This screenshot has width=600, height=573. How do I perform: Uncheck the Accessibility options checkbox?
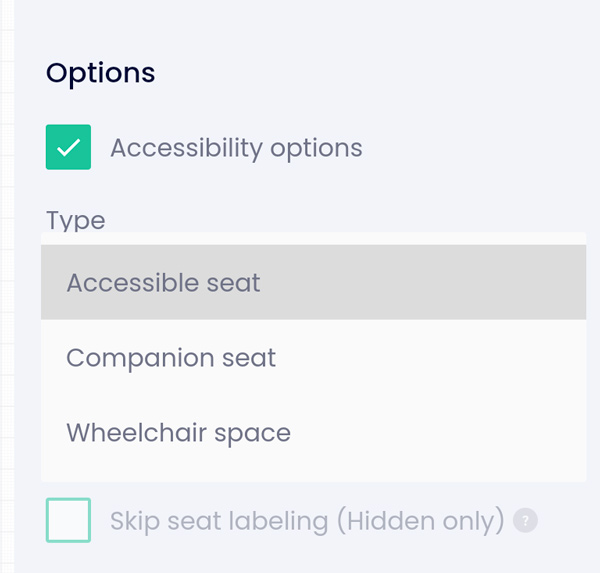(68, 147)
